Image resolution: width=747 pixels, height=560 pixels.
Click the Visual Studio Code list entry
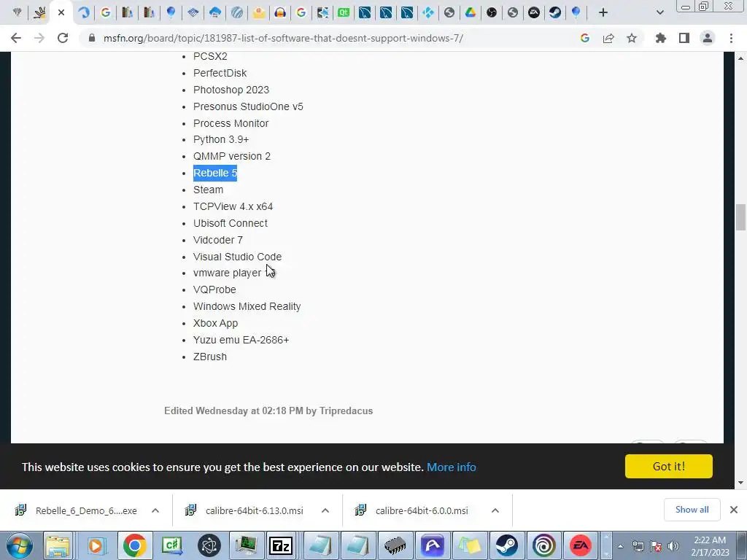click(237, 257)
